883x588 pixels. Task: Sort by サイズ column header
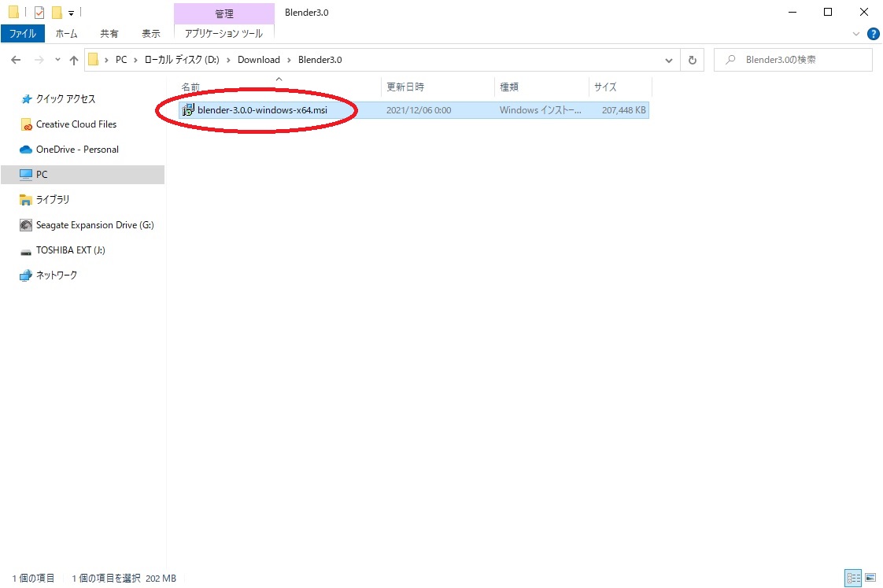pyautogui.click(x=605, y=87)
